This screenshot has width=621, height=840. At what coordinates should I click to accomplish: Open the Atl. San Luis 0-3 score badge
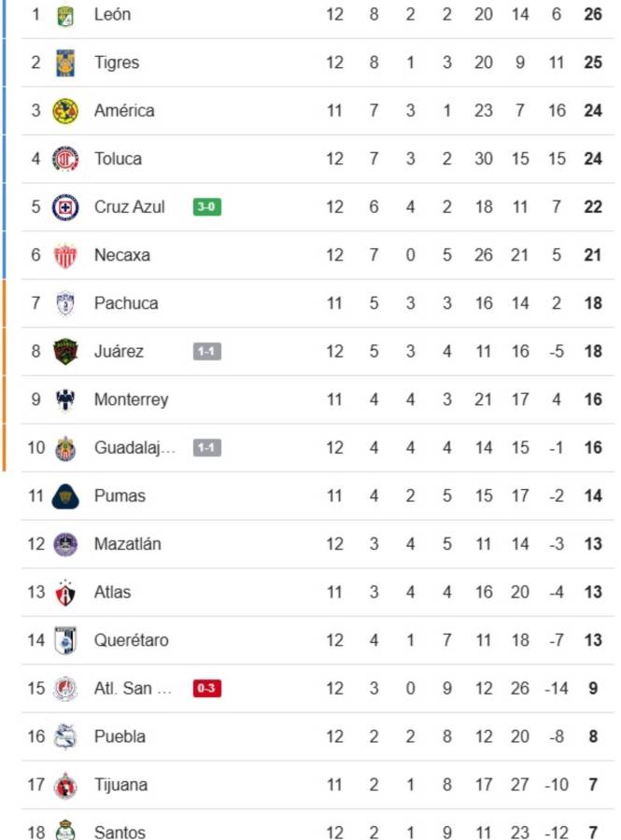[207, 689]
